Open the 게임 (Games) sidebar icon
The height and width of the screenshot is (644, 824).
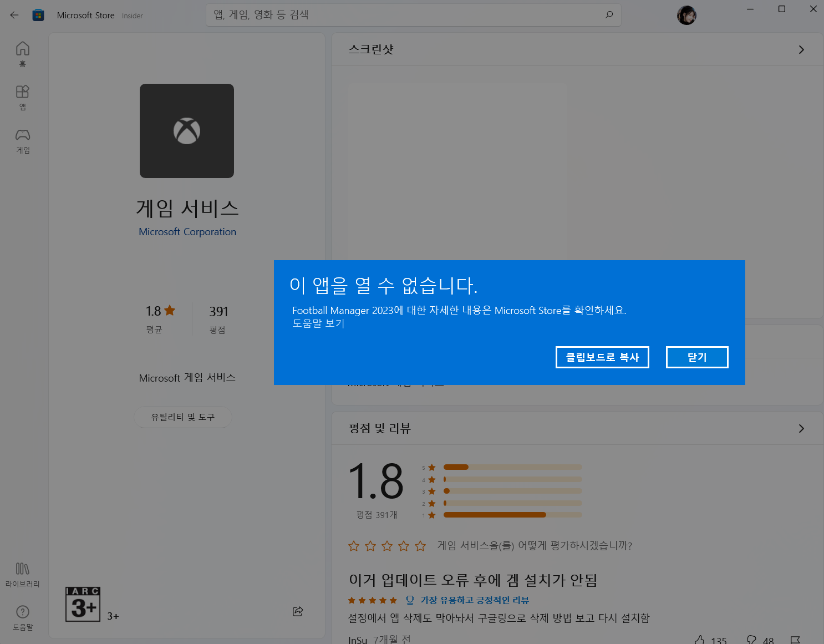click(x=23, y=141)
